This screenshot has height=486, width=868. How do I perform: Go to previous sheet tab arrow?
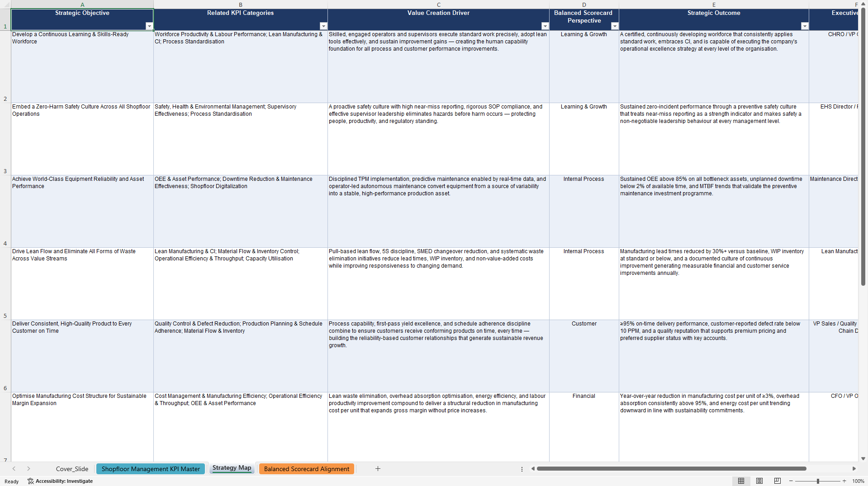14,469
